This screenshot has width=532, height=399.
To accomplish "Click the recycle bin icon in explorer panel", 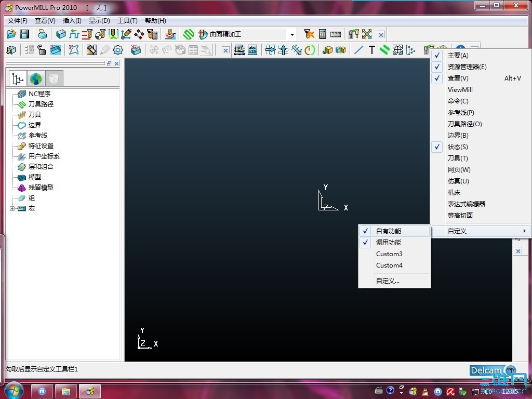I will 54,79.
